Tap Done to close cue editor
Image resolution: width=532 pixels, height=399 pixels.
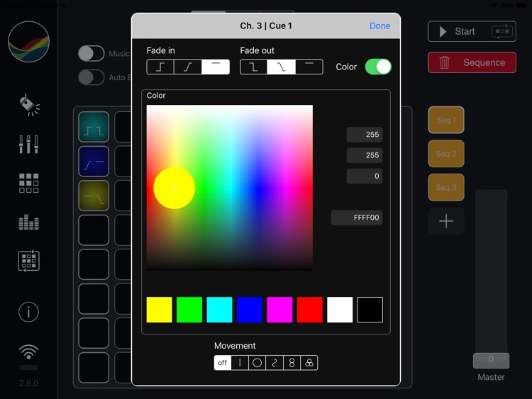379,26
